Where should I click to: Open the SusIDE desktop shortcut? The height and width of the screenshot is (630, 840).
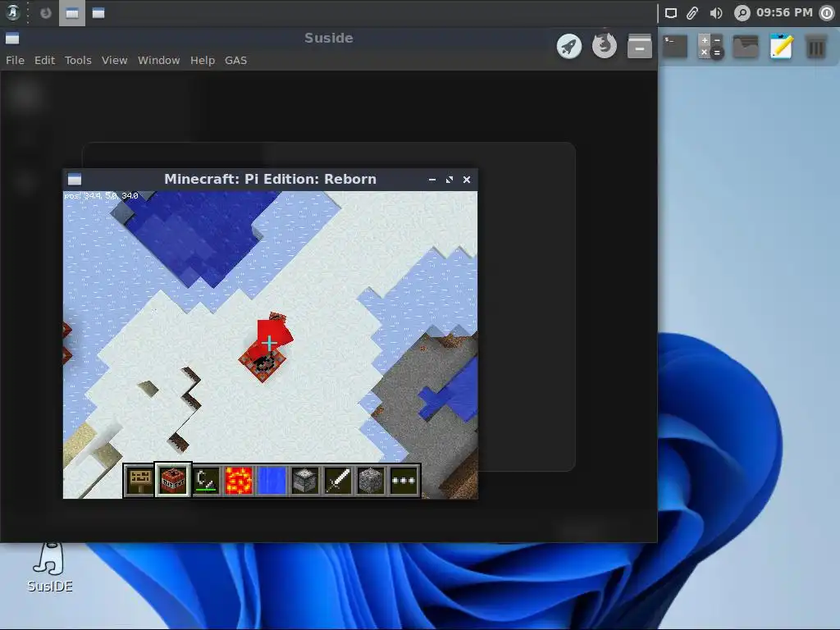[49, 568]
